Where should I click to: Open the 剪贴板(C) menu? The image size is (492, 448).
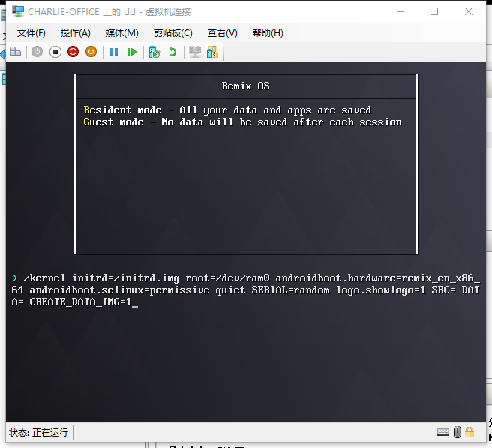pyautogui.click(x=173, y=33)
